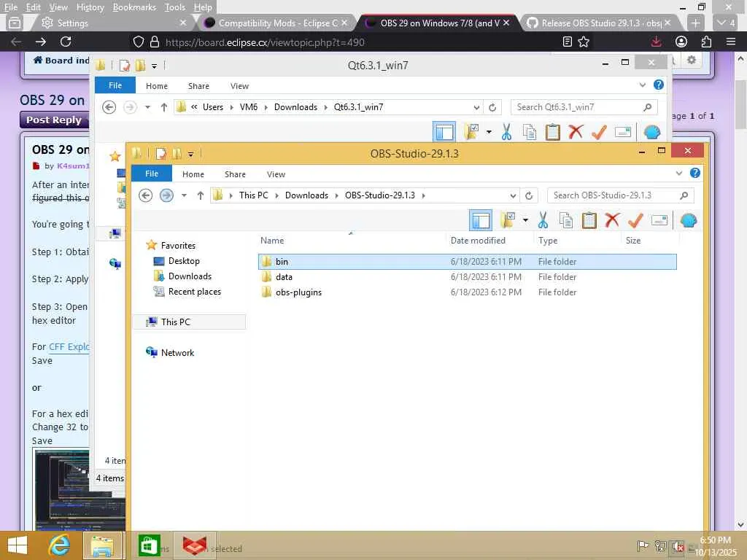
Task: Open quick access toolbar dropdown in OBS-Studio-29.1.3 title bar
Action: [190, 154]
